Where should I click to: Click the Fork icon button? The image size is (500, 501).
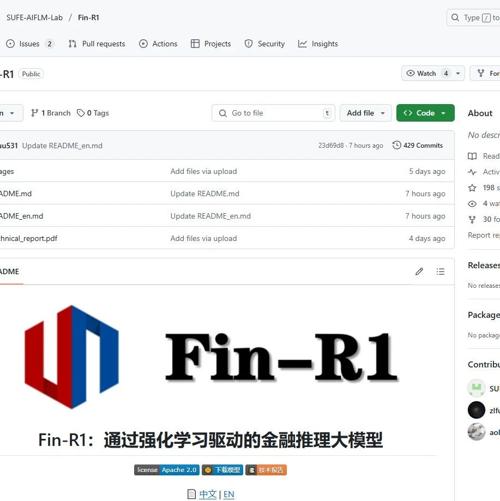pyautogui.click(x=486, y=73)
